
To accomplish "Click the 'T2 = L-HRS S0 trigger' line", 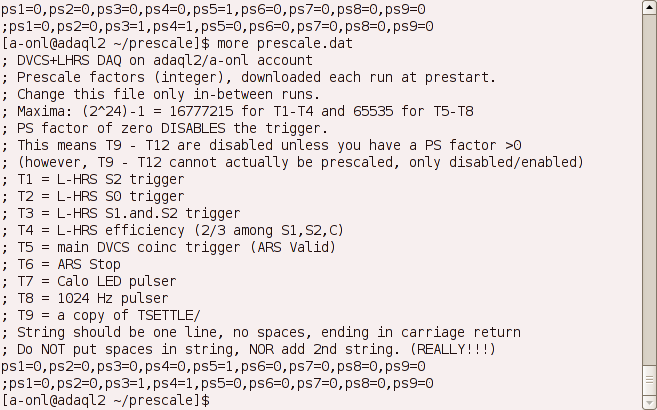I will click(x=93, y=196).
